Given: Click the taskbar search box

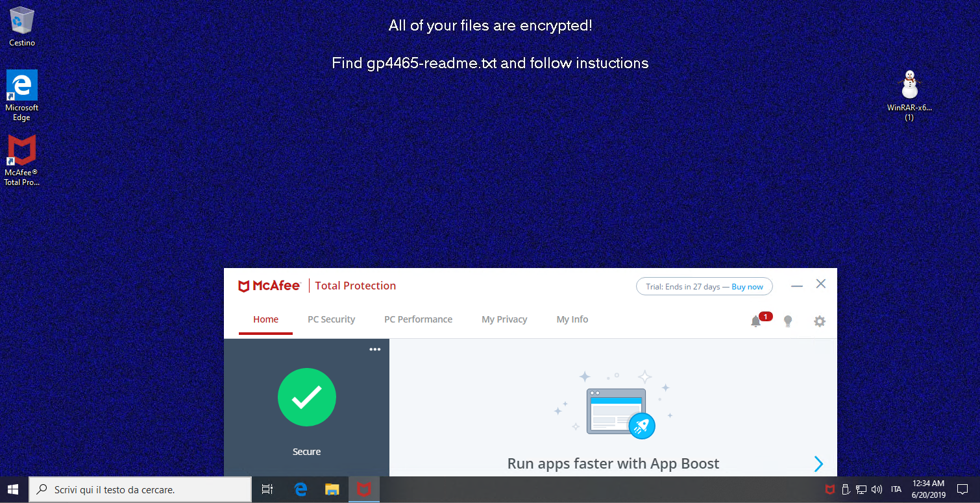Looking at the screenshot, I should pyautogui.click(x=140, y=490).
